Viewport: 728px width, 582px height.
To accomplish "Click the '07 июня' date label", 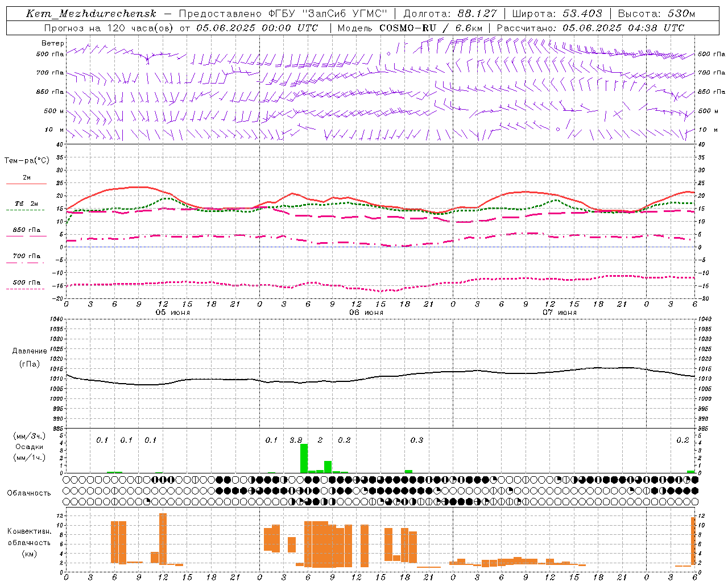I will coord(560,313).
